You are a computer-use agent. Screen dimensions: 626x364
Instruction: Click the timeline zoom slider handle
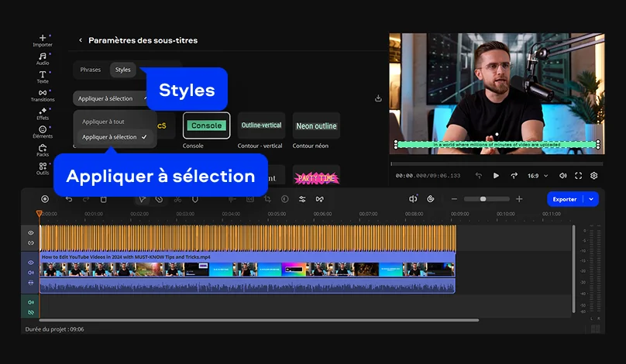tap(483, 199)
